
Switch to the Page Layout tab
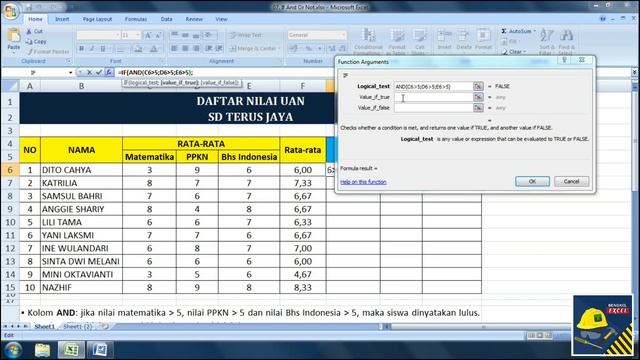(97, 19)
